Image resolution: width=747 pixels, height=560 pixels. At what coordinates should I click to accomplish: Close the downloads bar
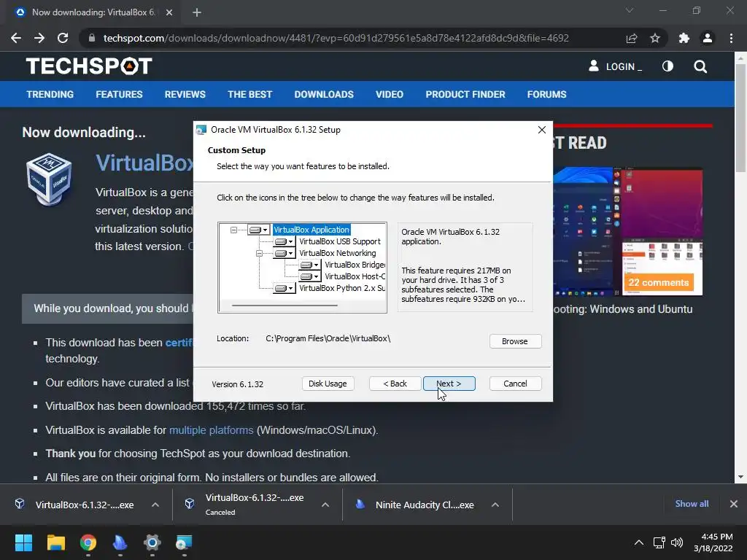(734, 504)
